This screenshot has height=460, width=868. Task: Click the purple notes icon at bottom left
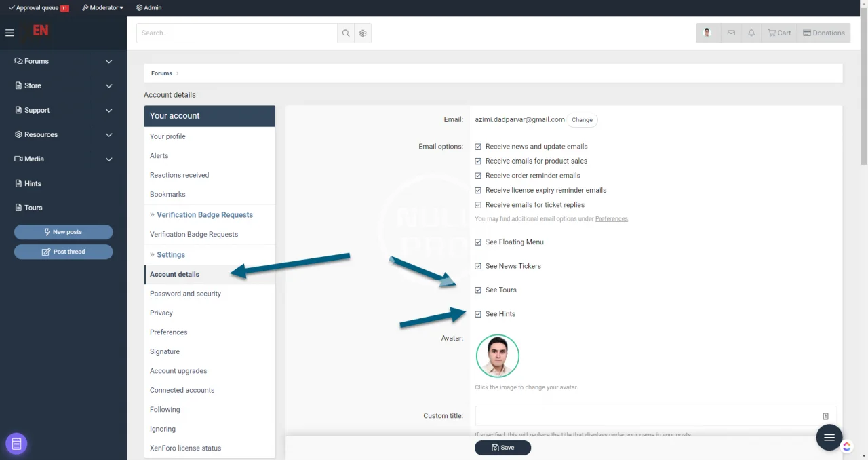tap(16, 444)
